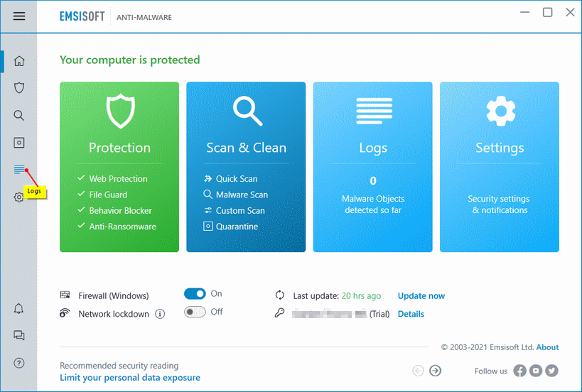Click the Logs tile title

[x=373, y=148]
